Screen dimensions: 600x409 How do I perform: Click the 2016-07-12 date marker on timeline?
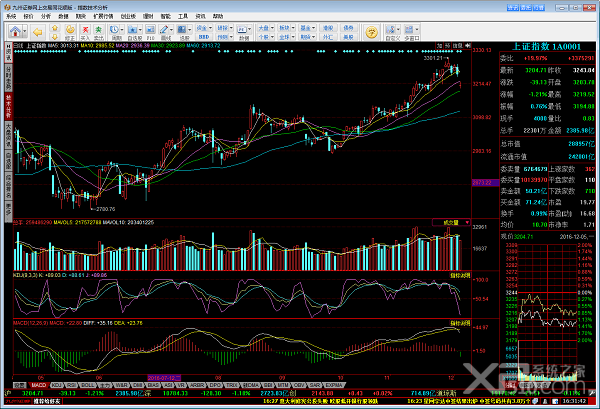(164, 378)
